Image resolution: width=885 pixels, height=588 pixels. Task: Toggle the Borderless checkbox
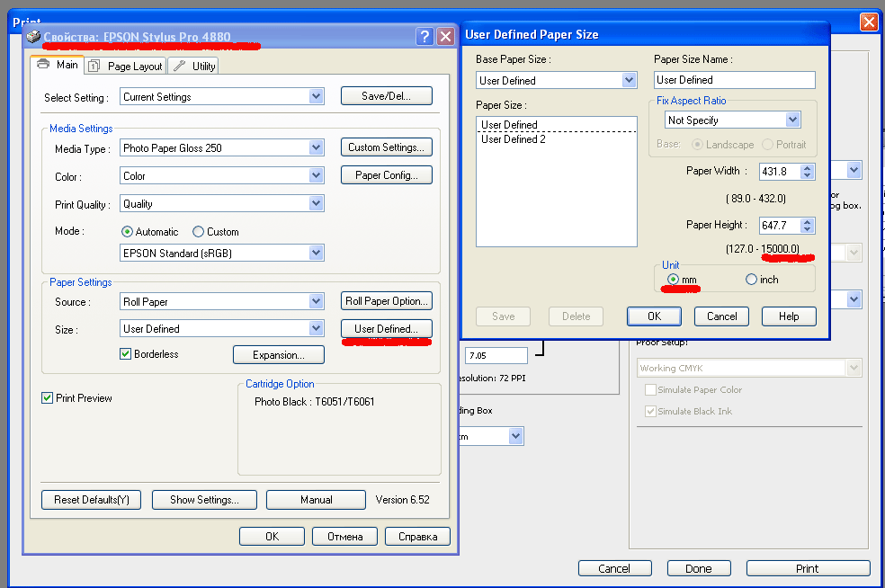(x=125, y=354)
